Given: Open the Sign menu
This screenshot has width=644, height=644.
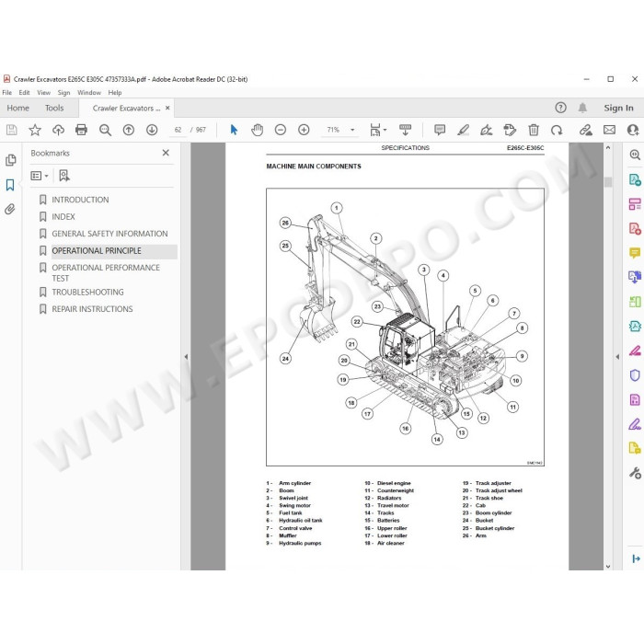Looking at the screenshot, I should (63, 93).
